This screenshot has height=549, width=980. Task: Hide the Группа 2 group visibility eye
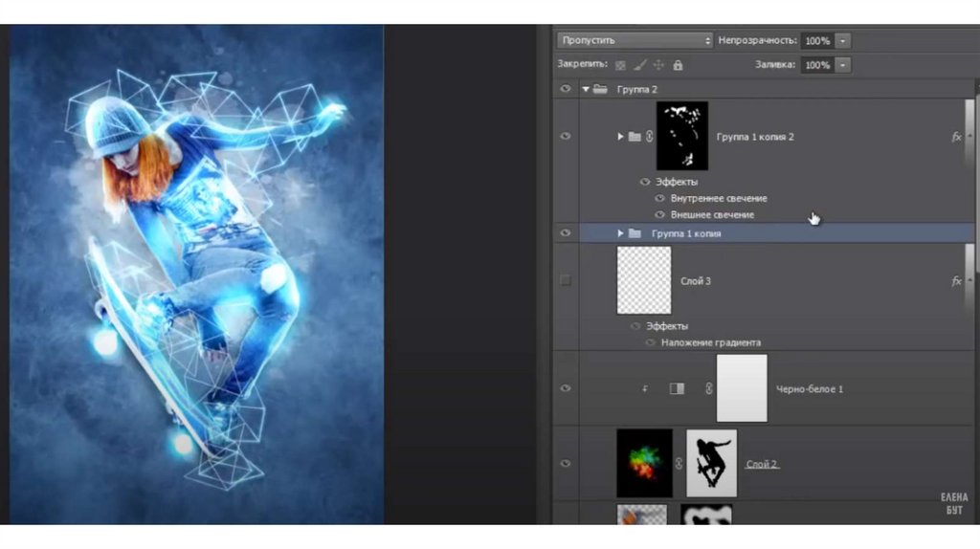click(x=566, y=89)
